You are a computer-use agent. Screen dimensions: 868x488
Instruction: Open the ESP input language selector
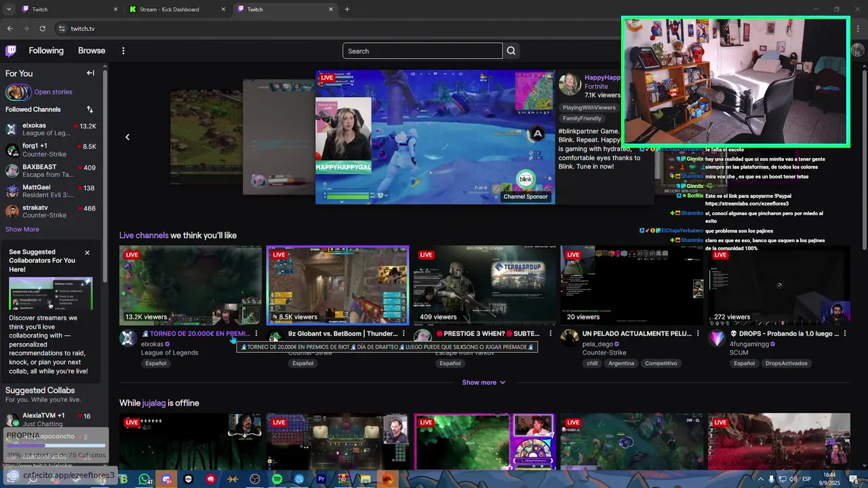point(806,479)
